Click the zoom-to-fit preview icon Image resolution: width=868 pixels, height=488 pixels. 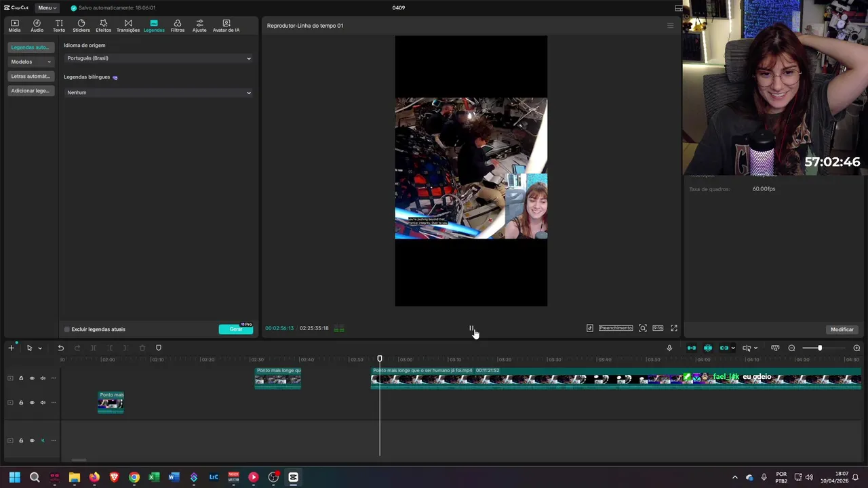point(643,328)
